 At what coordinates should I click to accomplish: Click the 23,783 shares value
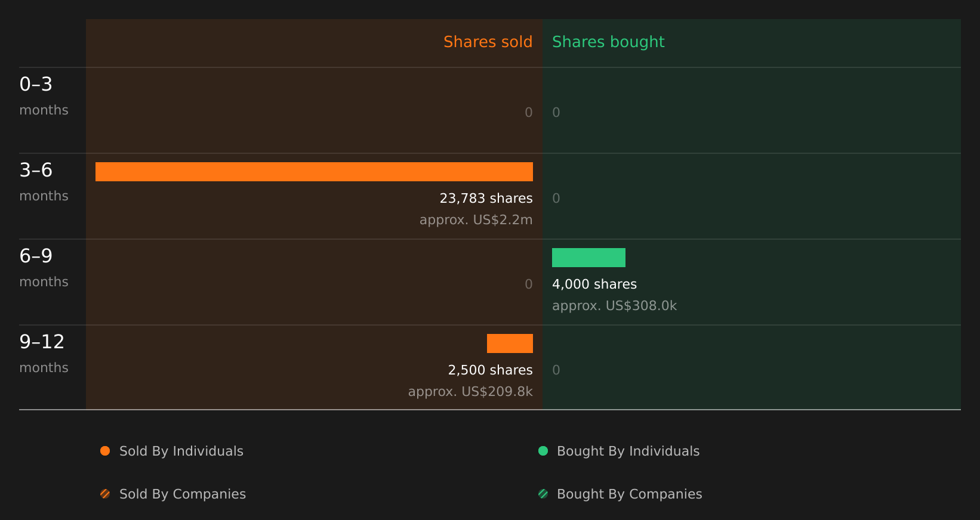486,199
